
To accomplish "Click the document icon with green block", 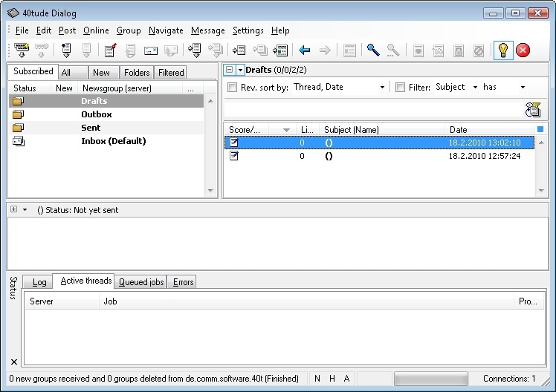I will (280, 50).
